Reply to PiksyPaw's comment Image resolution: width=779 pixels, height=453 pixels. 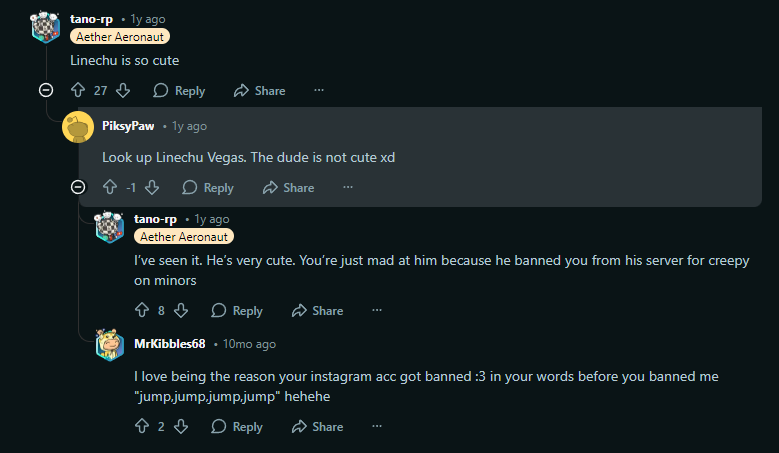pyautogui.click(x=208, y=187)
